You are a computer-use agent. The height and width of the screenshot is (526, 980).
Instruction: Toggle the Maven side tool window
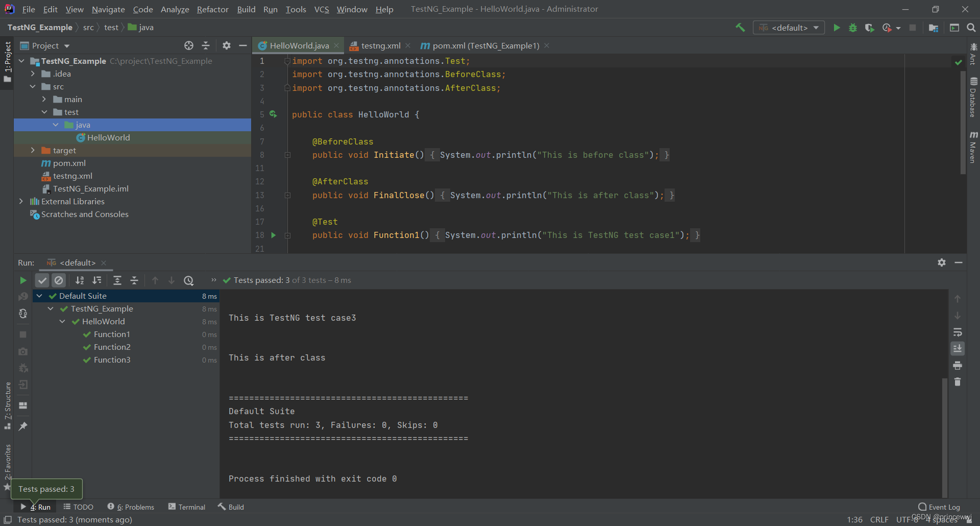973,147
